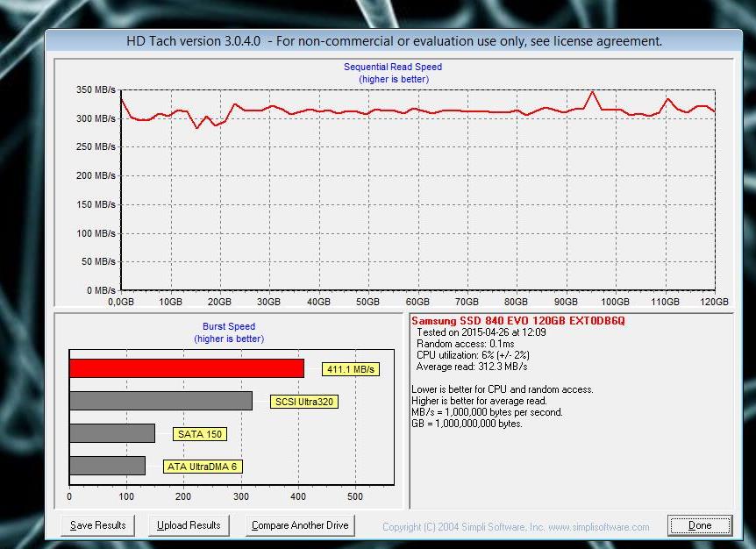Click the CPU utilization: 6% line

(473, 355)
